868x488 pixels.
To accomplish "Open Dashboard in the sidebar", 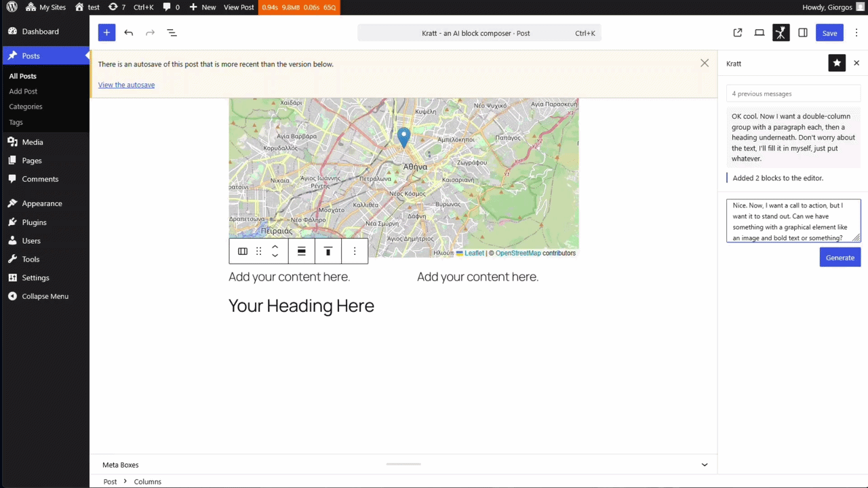I will (45, 31).
